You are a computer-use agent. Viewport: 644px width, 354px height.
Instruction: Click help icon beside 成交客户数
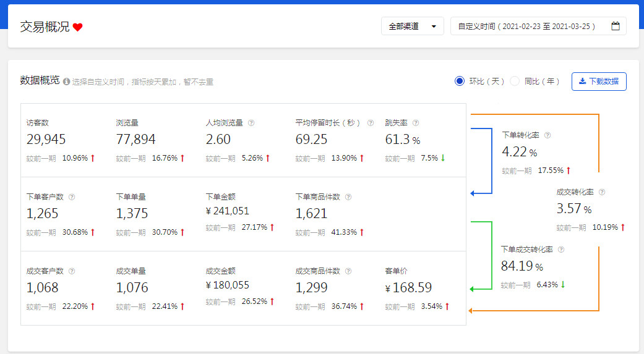72,271
